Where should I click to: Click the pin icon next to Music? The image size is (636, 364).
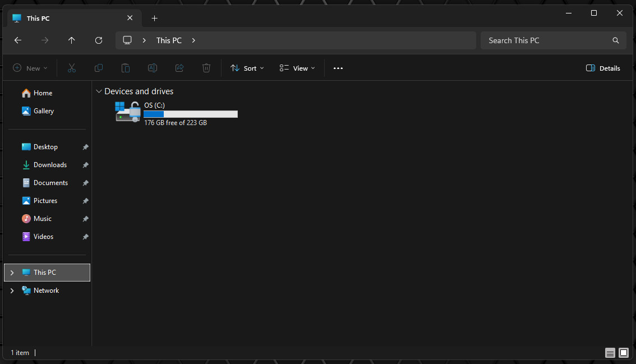click(x=86, y=219)
